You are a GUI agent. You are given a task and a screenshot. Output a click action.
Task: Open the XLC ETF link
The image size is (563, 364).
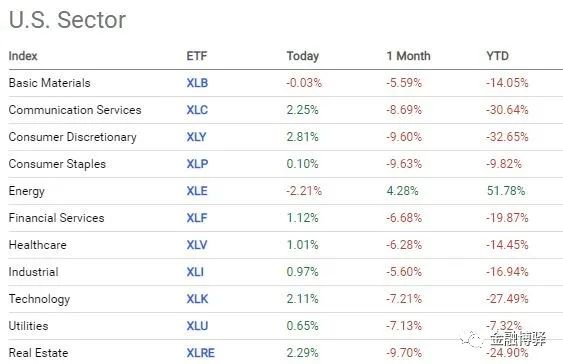(197, 110)
